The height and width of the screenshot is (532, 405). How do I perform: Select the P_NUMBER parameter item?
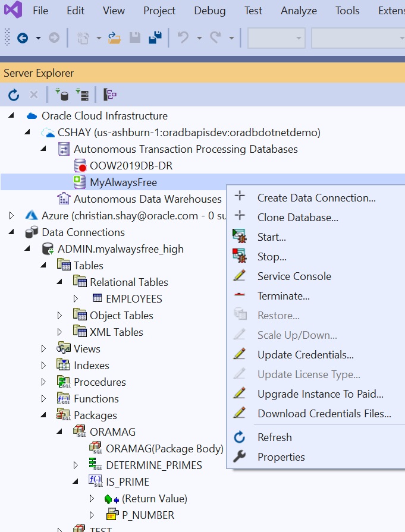(x=148, y=515)
